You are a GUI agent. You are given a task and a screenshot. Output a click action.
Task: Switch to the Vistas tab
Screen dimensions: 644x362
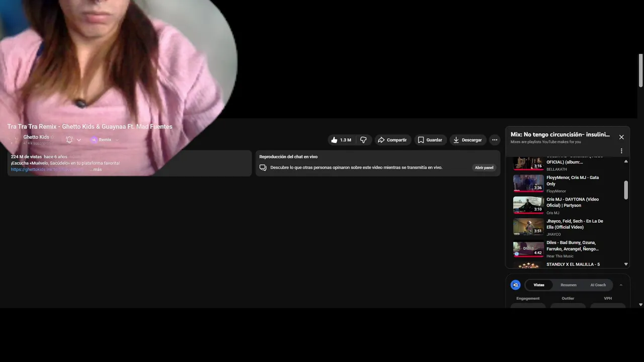539,285
